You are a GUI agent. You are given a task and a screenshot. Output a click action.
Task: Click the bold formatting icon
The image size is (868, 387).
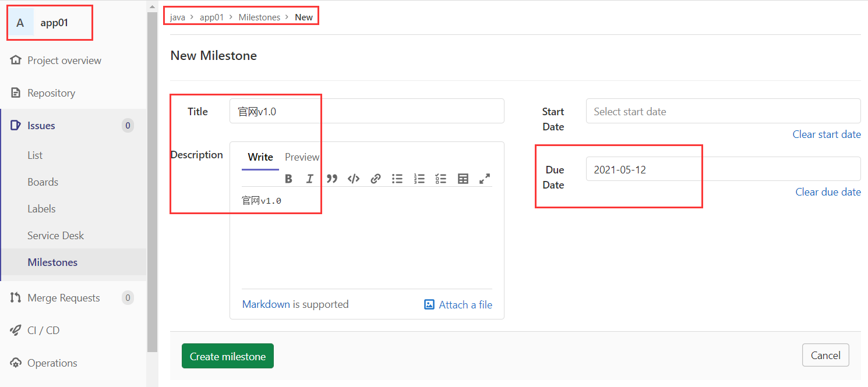click(288, 179)
